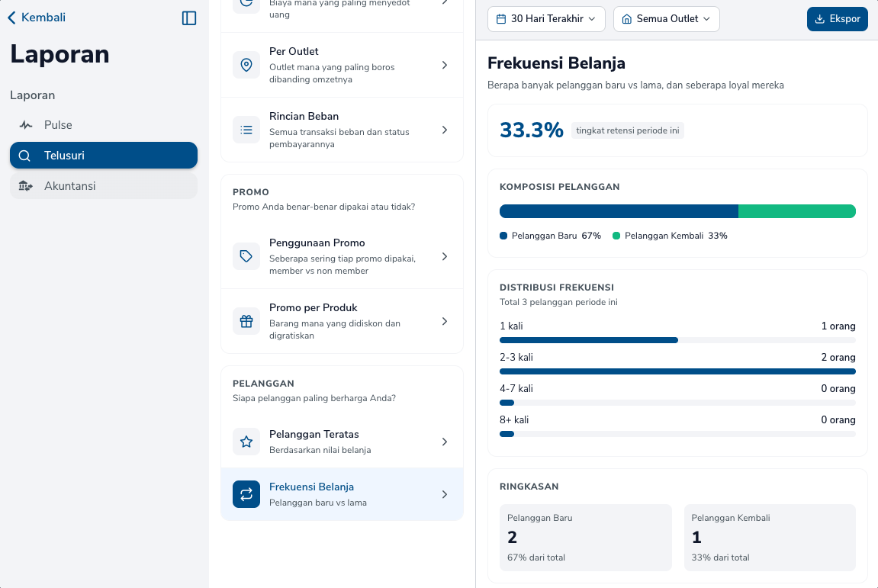The image size is (878, 588).
Task: Go to Pulse in the sidebar
Action: pos(104,125)
